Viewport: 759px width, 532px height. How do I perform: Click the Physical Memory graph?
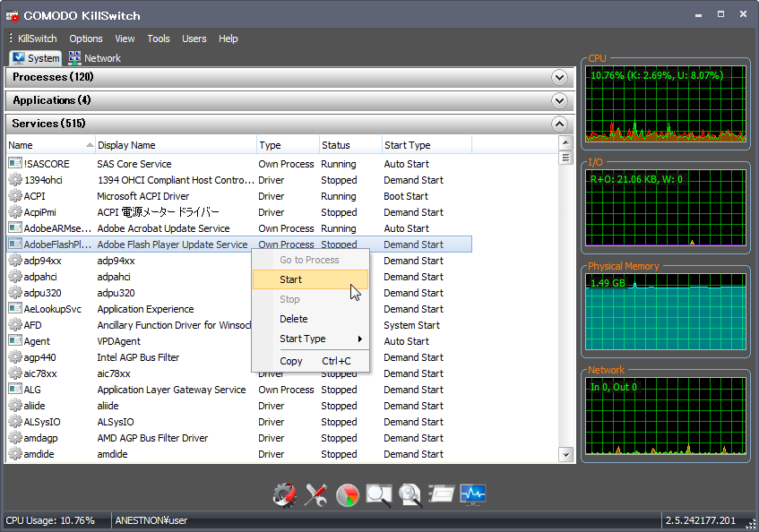coord(666,312)
